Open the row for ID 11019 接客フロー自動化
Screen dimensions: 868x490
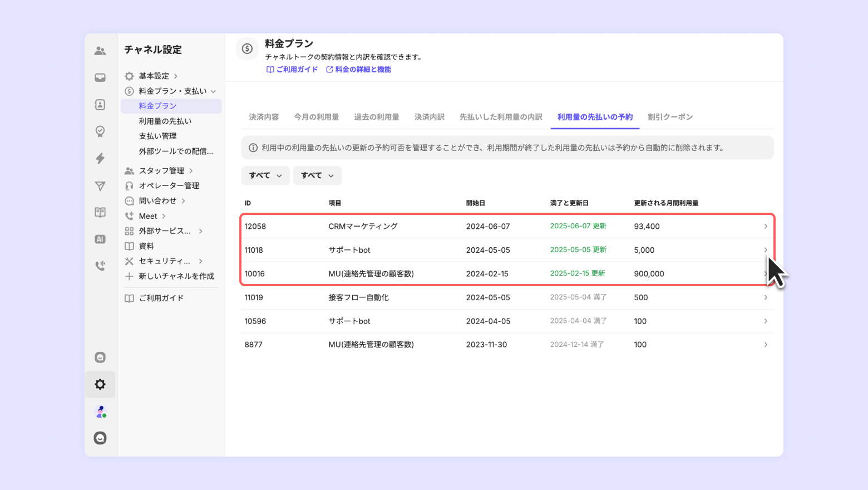pyautogui.click(x=506, y=297)
